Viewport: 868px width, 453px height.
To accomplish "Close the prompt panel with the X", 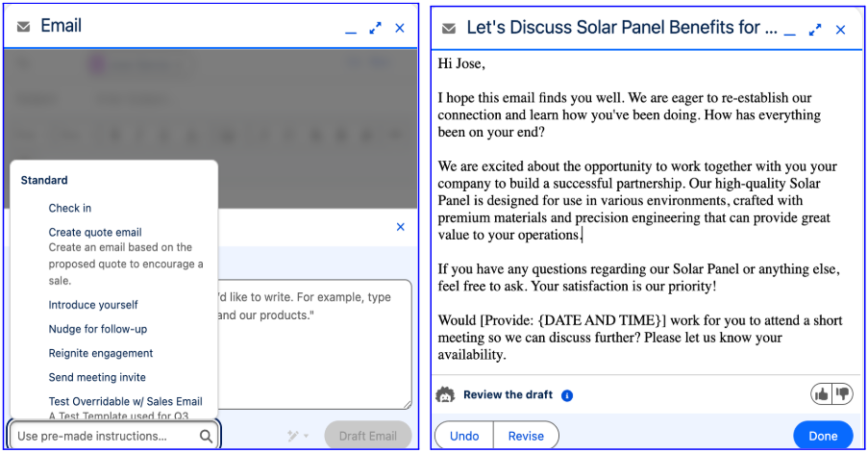I will coord(400,227).
